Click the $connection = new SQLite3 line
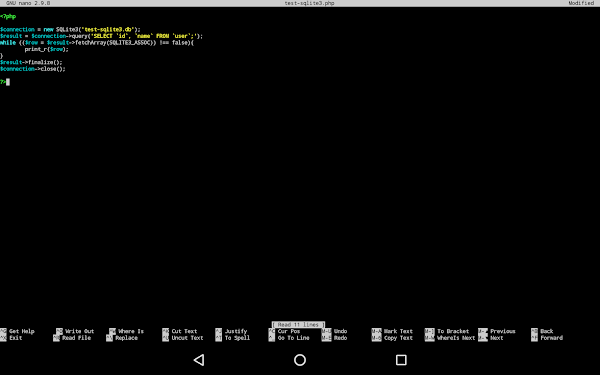 70,29
